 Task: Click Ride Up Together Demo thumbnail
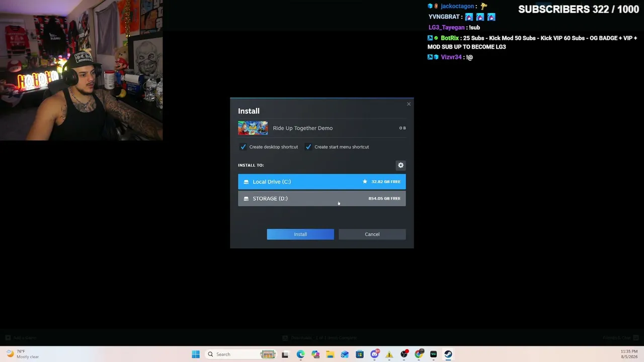click(x=253, y=128)
